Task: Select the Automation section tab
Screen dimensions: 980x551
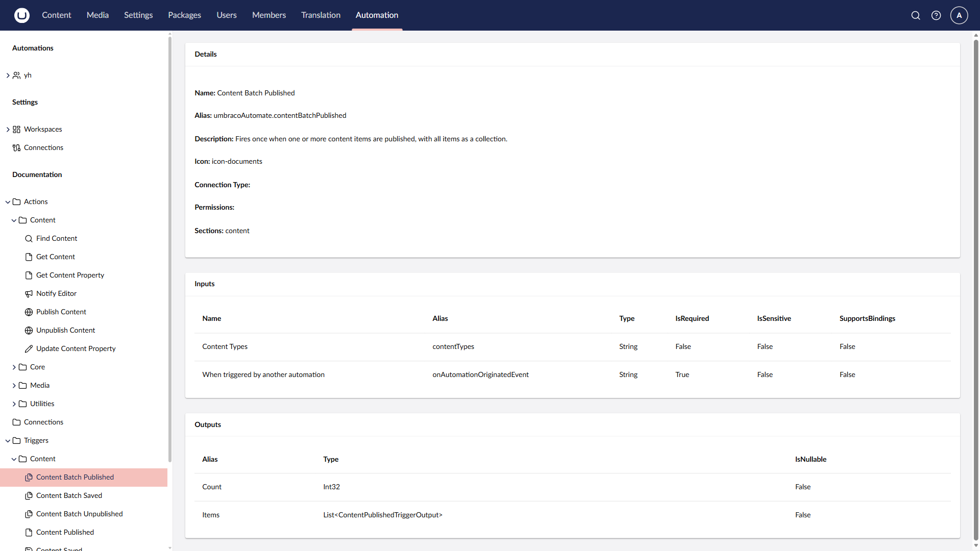Action: [377, 15]
